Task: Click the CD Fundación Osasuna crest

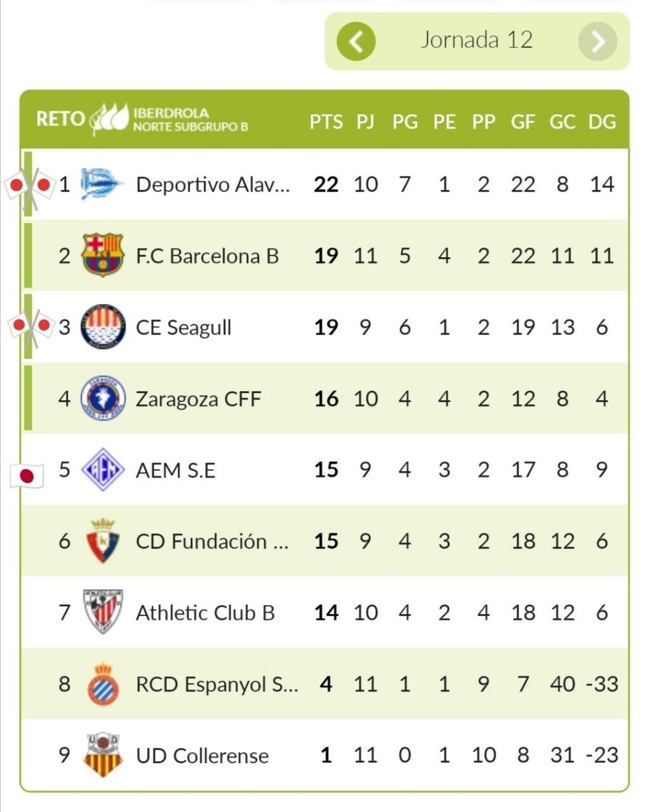Action: tap(103, 541)
